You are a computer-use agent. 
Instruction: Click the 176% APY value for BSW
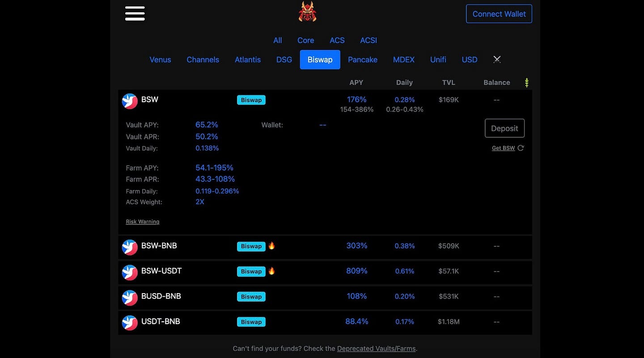click(x=356, y=100)
